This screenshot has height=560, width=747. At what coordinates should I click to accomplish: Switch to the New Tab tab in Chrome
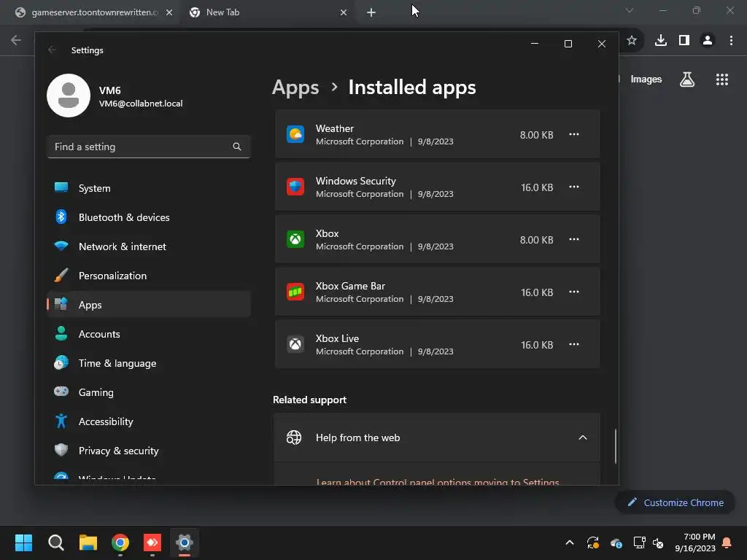point(267,12)
